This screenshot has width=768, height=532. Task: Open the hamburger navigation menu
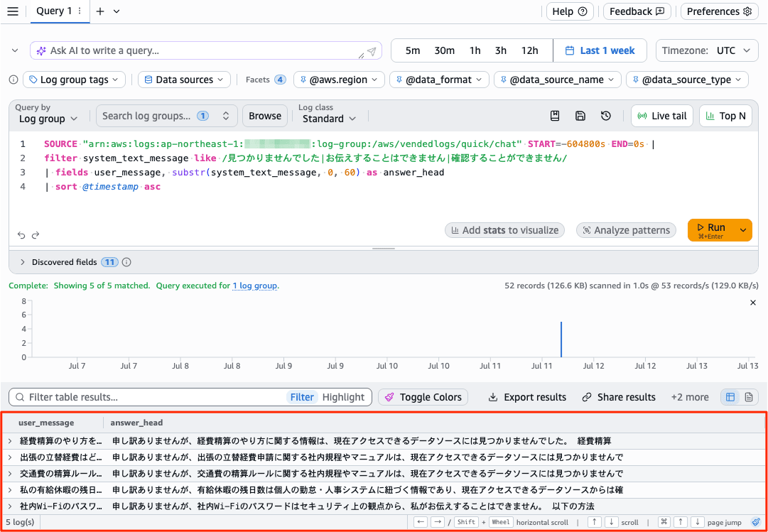click(x=13, y=11)
